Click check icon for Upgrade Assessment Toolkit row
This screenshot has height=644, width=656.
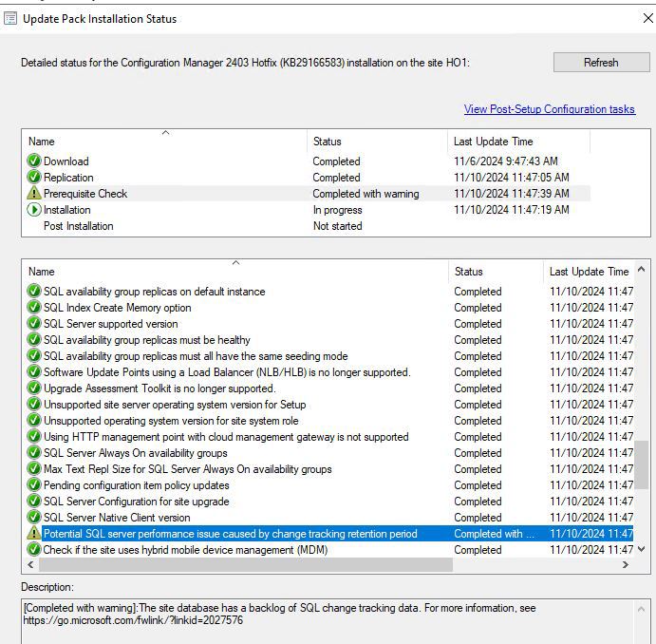point(34,388)
